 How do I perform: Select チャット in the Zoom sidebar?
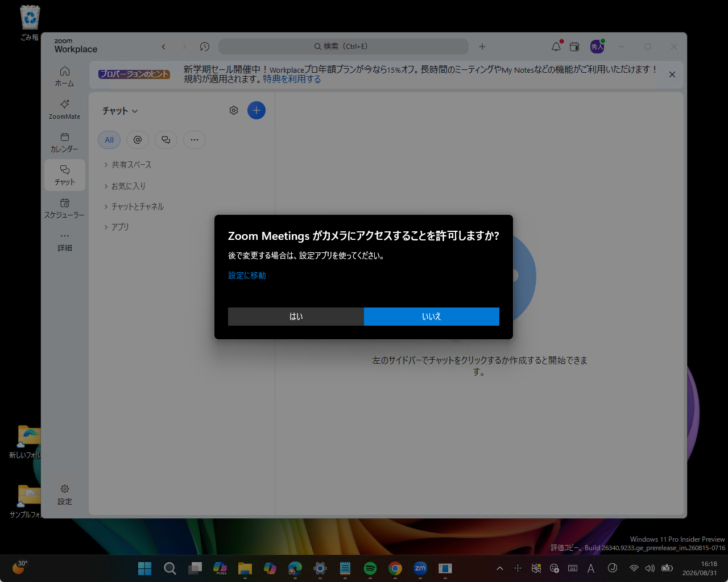pos(65,175)
